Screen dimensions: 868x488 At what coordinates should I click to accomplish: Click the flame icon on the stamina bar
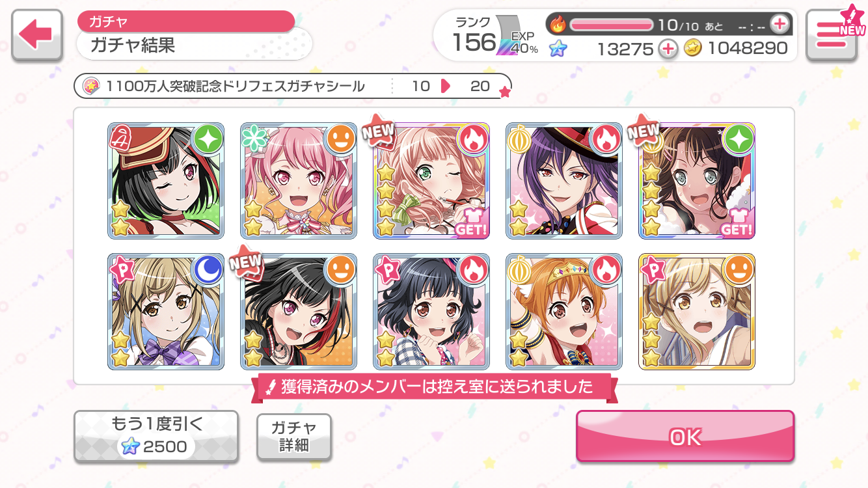[x=558, y=25]
